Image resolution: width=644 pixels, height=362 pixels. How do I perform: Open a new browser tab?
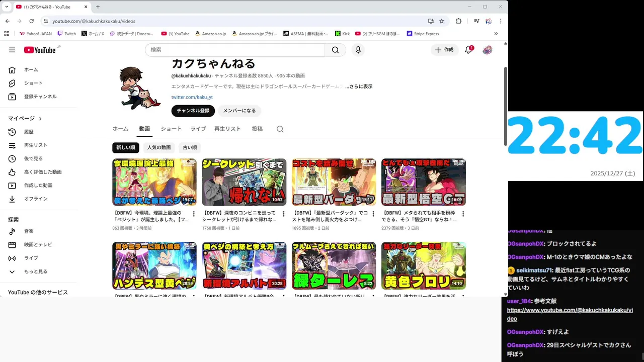[98, 7]
